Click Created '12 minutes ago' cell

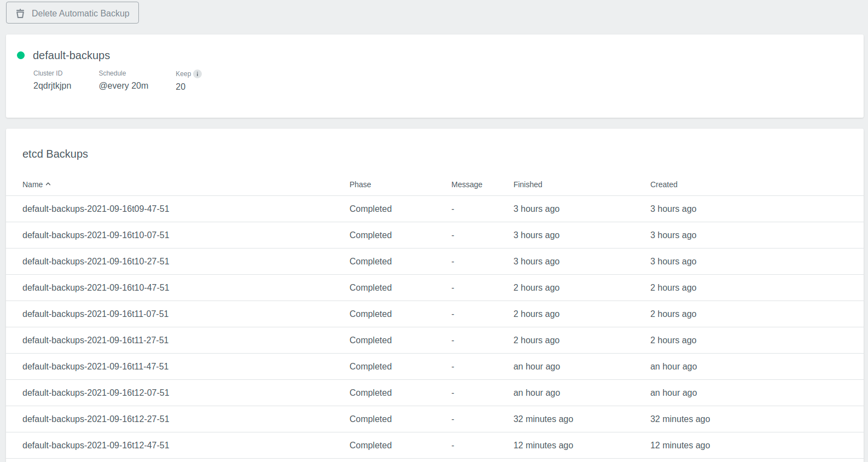click(680, 445)
